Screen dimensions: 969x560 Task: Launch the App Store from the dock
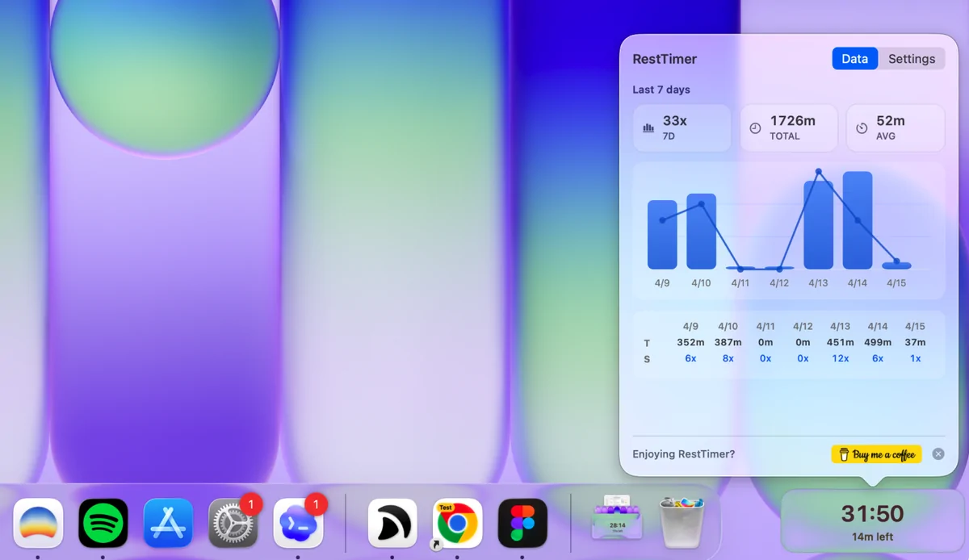pos(168,523)
